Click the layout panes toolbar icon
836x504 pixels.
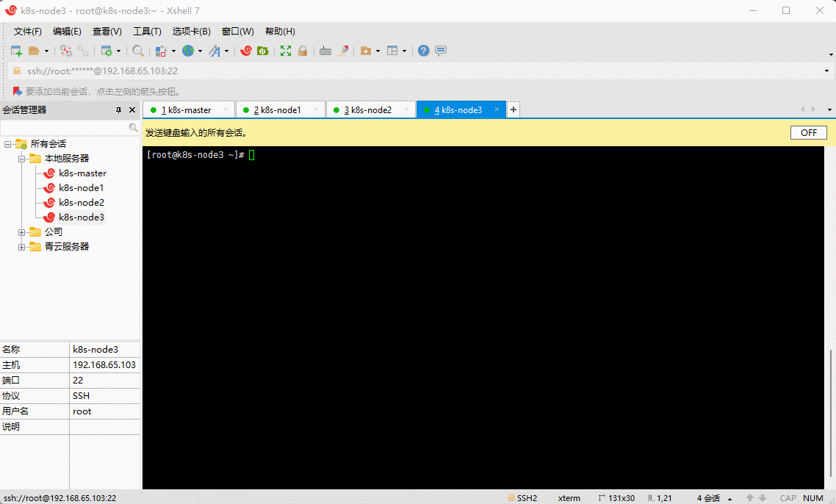[392, 51]
